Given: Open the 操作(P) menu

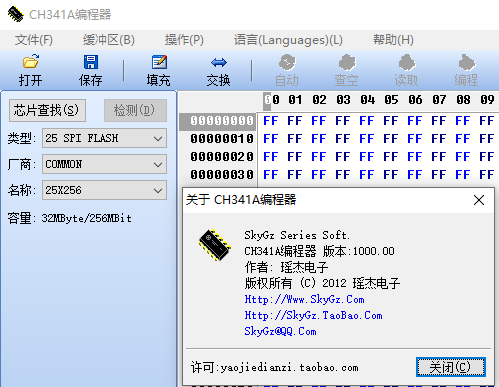Looking at the screenshot, I should pyautogui.click(x=184, y=40).
